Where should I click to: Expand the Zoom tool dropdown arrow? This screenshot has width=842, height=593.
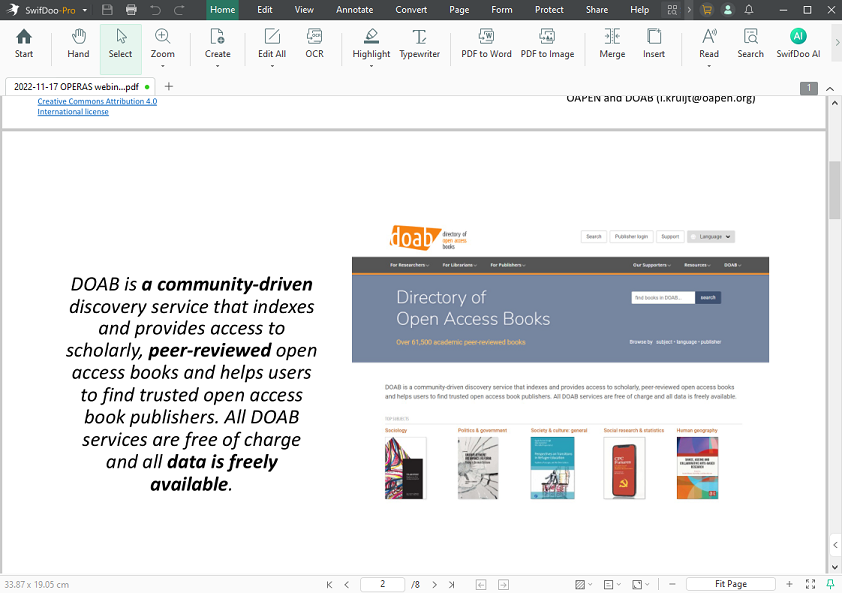[163, 66]
